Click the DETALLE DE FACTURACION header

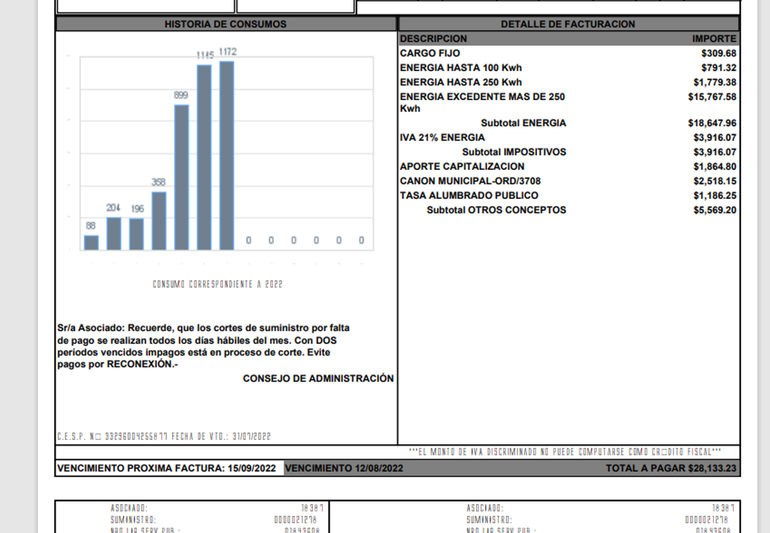click(x=568, y=24)
